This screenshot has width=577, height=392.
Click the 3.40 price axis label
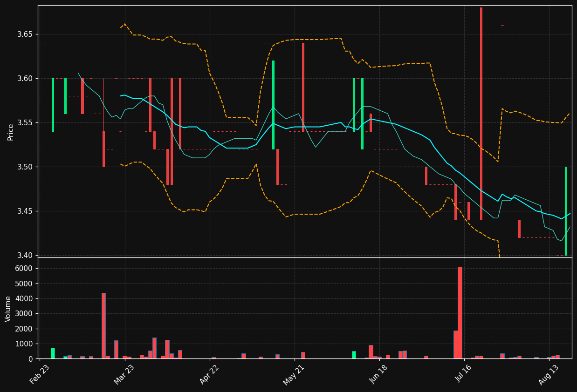coord(26,255)
